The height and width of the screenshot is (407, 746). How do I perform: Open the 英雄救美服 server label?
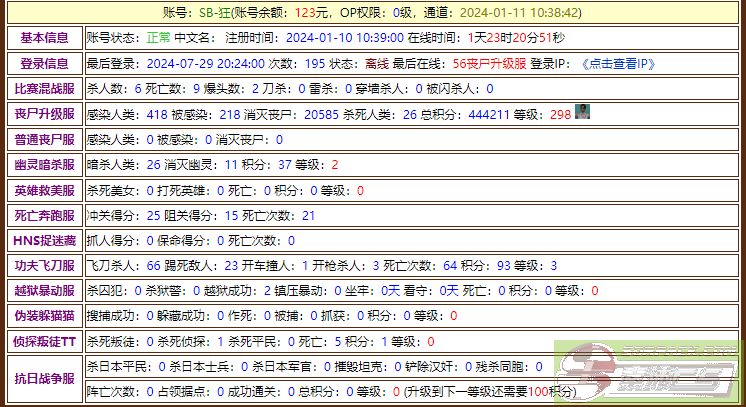45,190
